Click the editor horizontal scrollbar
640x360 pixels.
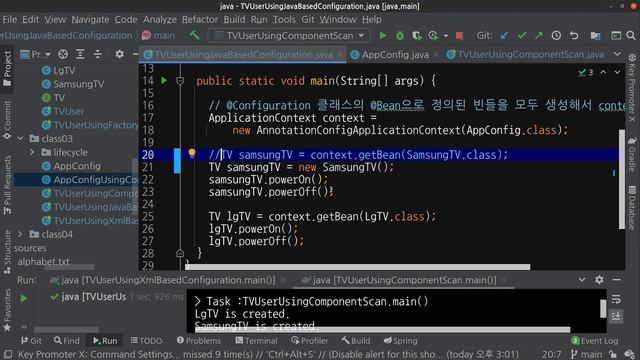(x=358, y=267)
